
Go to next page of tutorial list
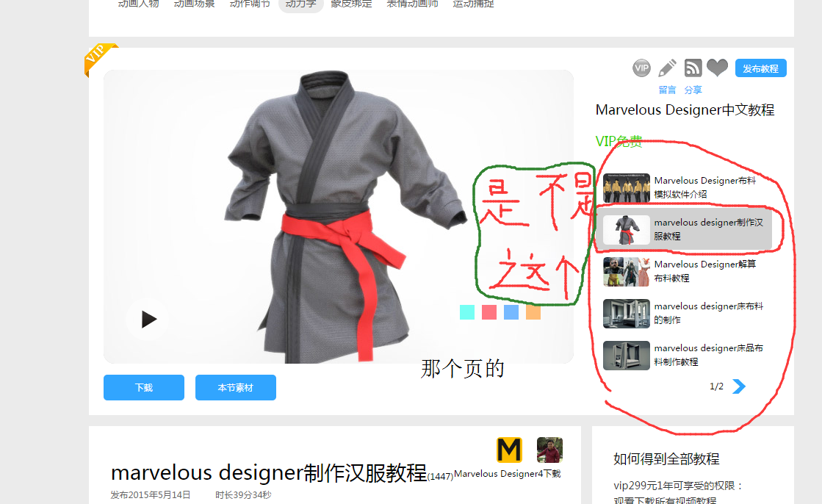[739, 386]
